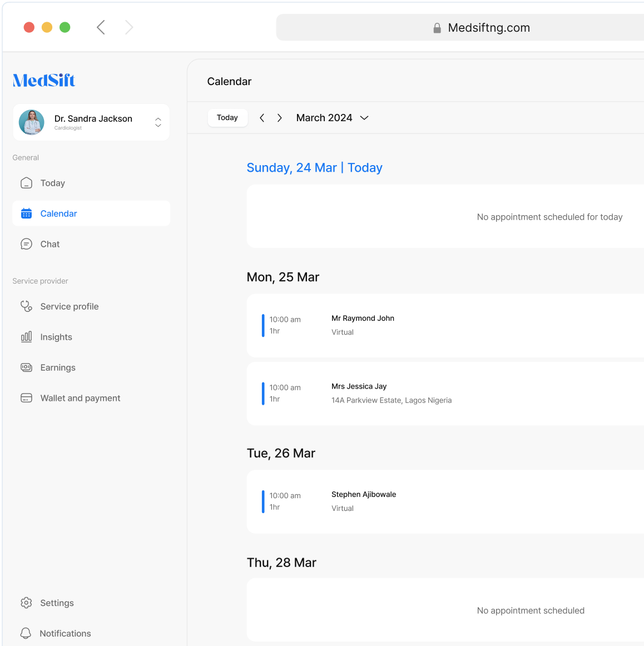The height and width of the screenshot is (646, 644).
Task: Expand the Dr. Sandra Jackson profile selector
Action: click(x=158, y=122)
